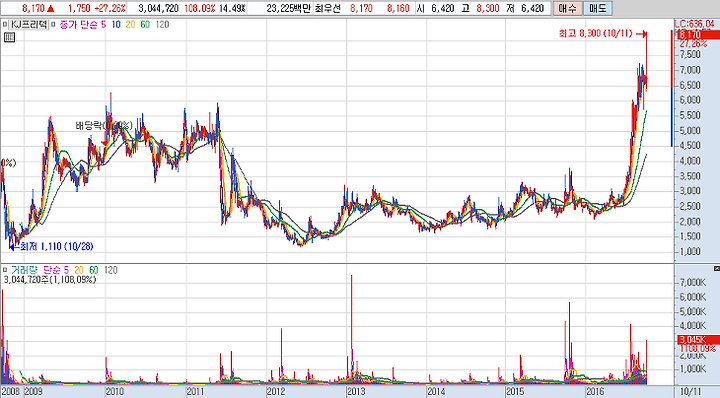The height and width of the screenshot is (398, 720).
Task: Select volume moving average 120 label
Action: 111,270
